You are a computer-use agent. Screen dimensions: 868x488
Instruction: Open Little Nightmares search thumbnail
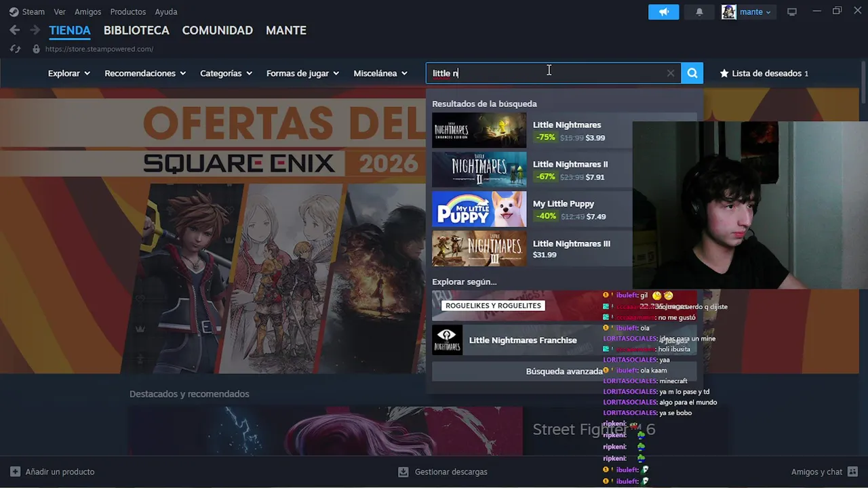tap(479, 130)
